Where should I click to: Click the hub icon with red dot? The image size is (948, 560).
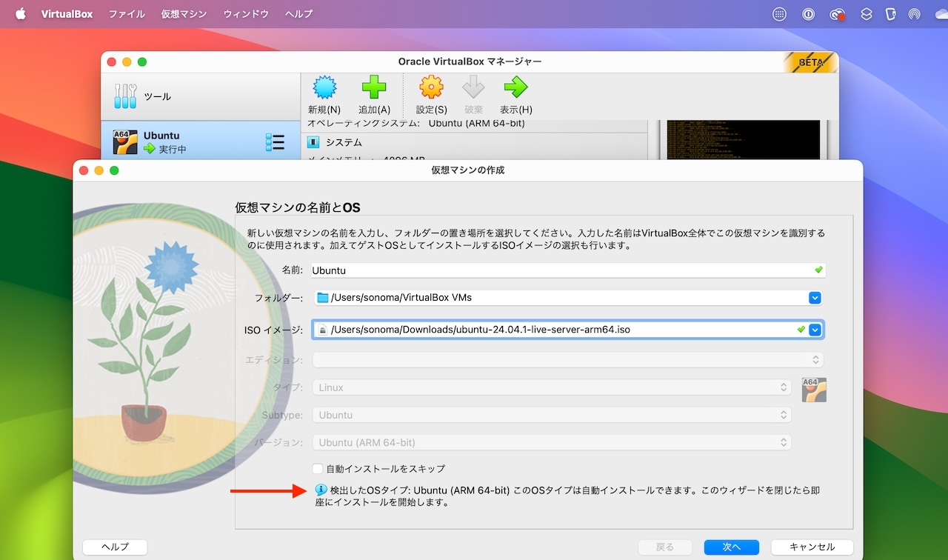coord(838,14)
